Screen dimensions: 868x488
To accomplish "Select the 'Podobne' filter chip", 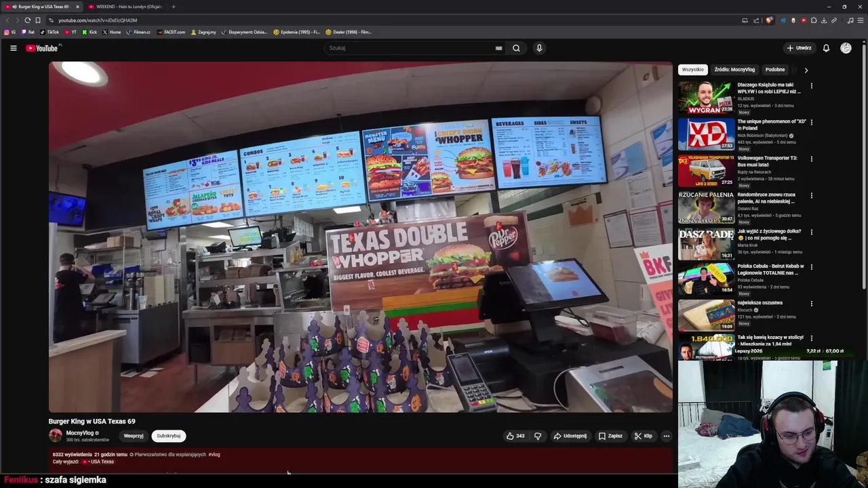I will 775,70.
